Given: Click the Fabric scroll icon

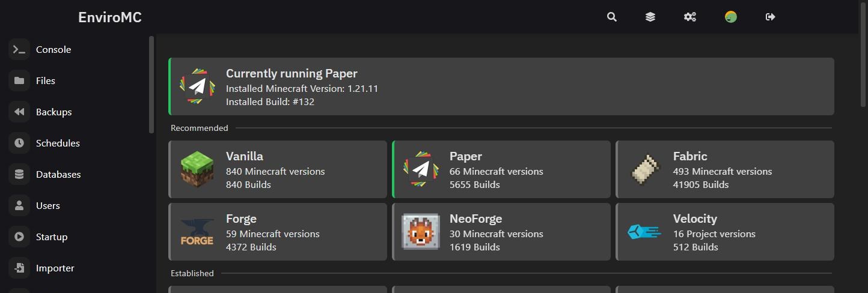Looking at the screenshot, I should [x=644, y=169].
